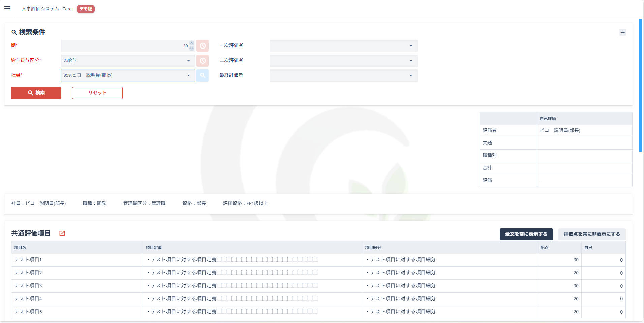
Task: Open 共通評価項目 in external link icon
Action: (62, 233)
